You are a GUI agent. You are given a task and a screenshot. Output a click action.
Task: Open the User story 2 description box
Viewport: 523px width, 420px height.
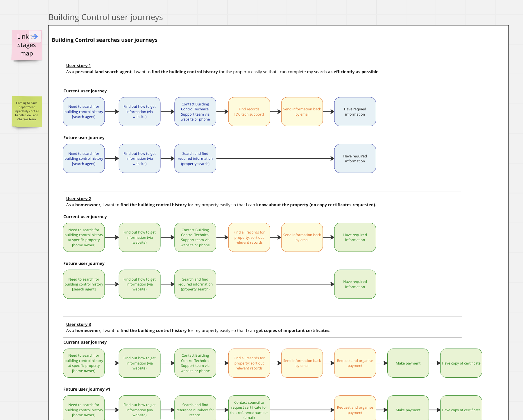pos(262,202)
